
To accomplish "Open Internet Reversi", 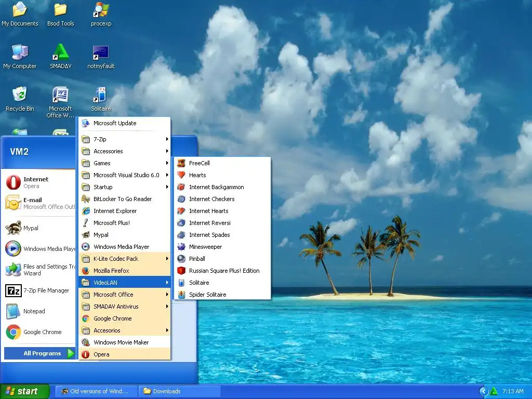I will tap(222, 223).
